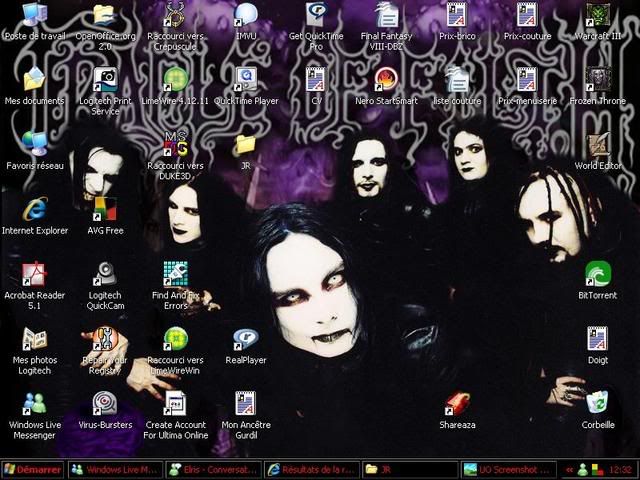
Task: Open Get QuickTime Pro icon
Action: [x=316, y=15]
